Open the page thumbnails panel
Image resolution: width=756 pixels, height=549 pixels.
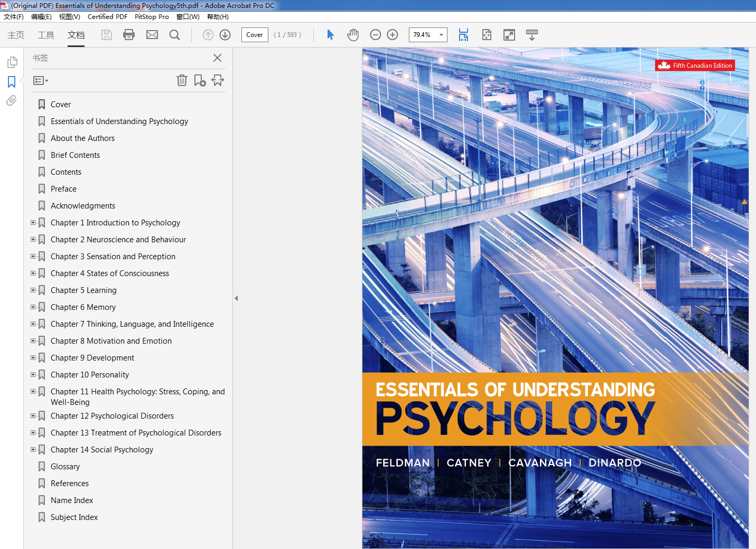tap(12, 62)
